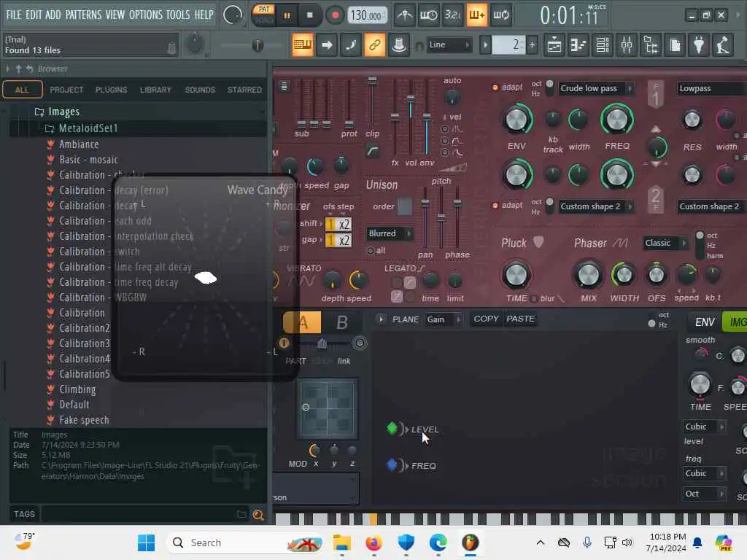This screenshot has width=747, height=560.
Task: Open FILE menu
Action: (14, 15)
